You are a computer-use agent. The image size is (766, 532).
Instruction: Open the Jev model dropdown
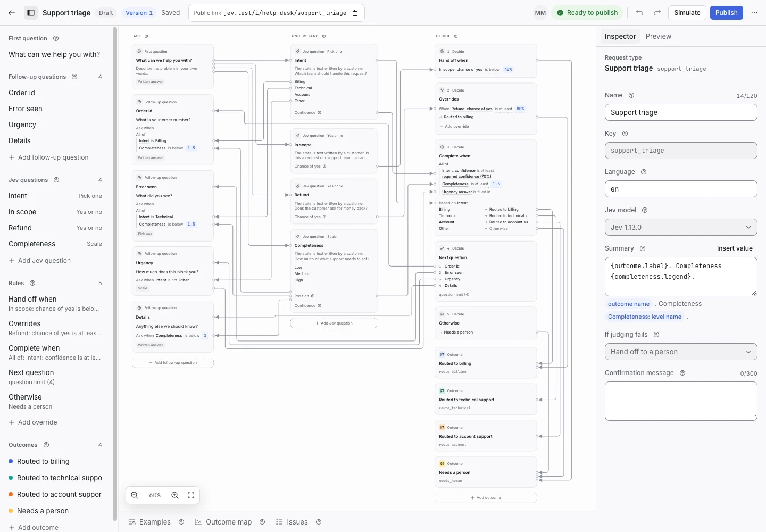681,227
